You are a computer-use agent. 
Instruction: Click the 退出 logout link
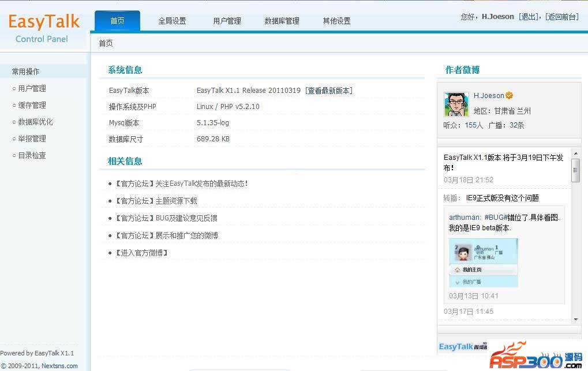click(529, 17)
